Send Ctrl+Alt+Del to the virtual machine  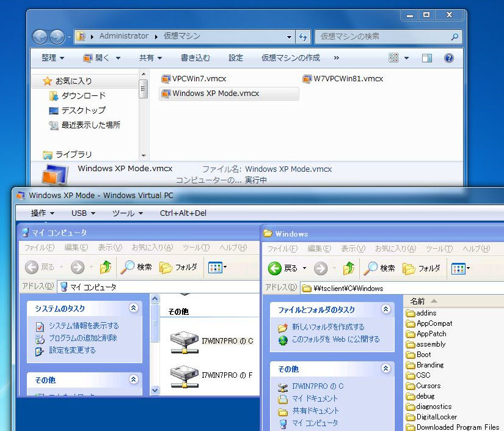click(x=183, y=213)
